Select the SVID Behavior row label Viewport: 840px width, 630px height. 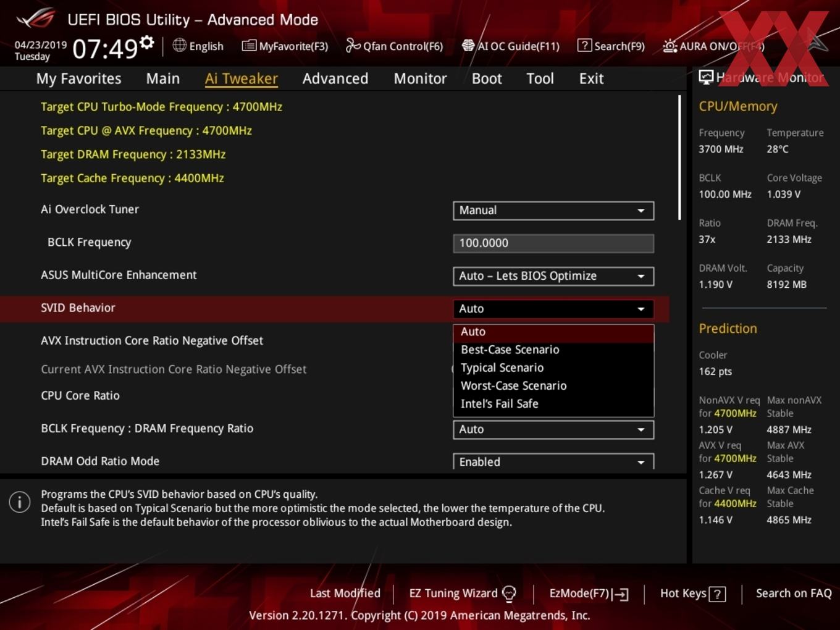pyautogui.click(x=78, y=308)
